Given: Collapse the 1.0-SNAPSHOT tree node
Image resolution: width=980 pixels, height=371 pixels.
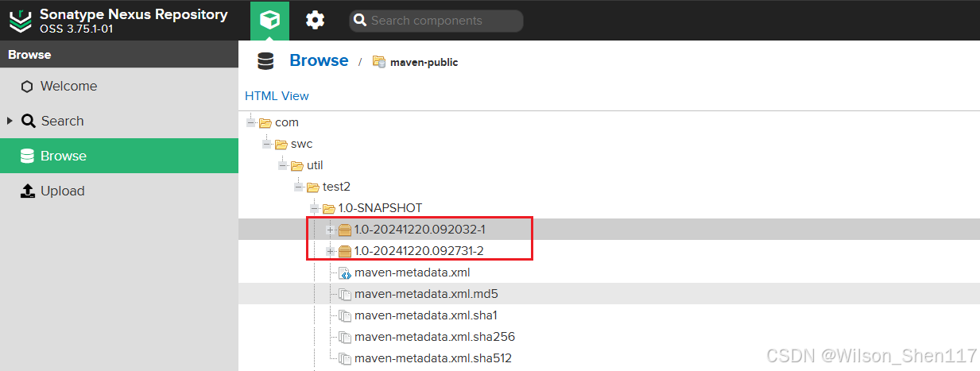Looking at the screenshot, I should click(x=315, y=208).
